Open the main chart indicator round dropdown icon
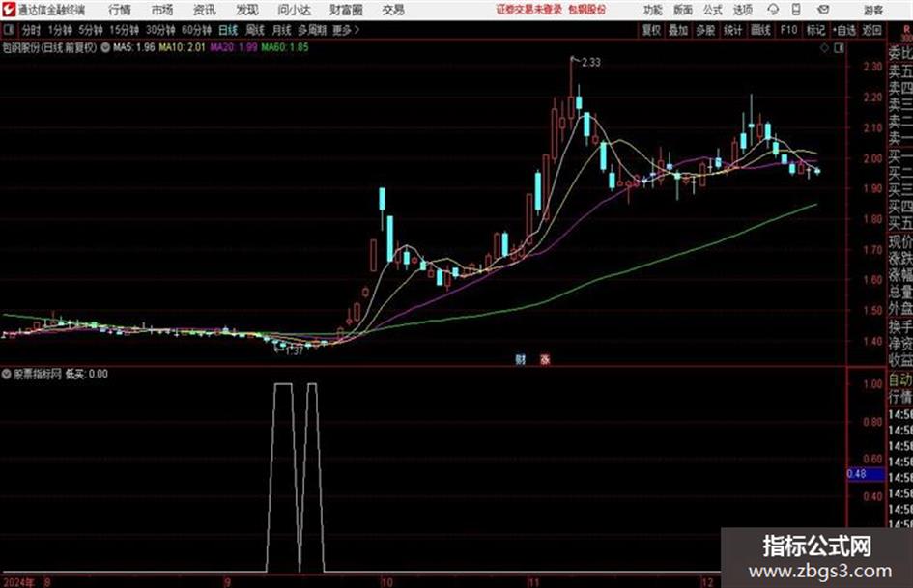 105,47
